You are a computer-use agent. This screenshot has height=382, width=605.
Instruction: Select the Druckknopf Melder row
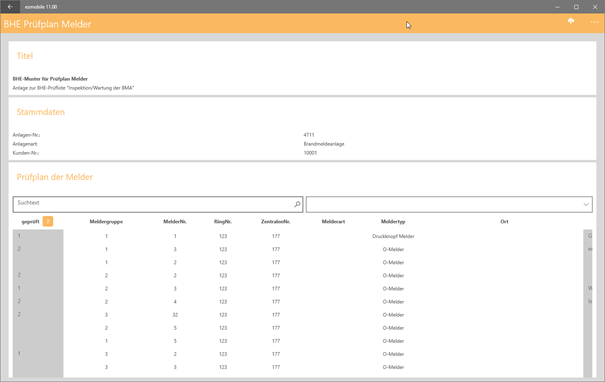coord(298,236)
